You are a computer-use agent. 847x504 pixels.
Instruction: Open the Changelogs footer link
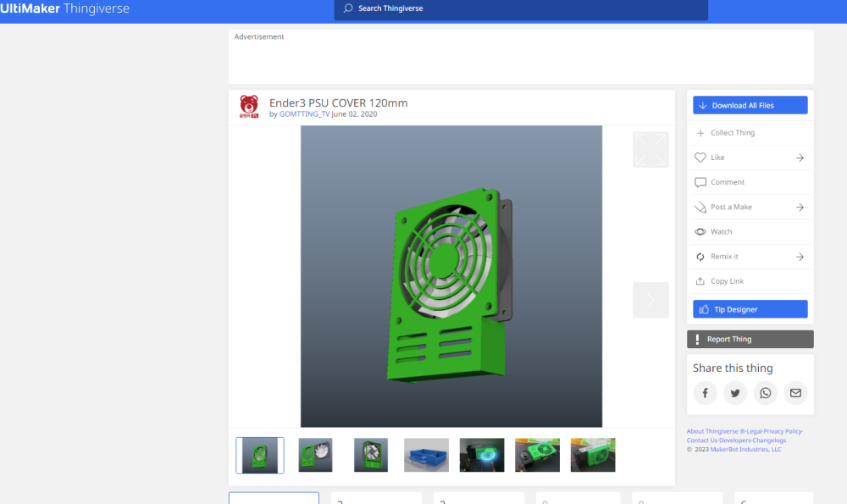pyautogui.click(x=769, y=440)
